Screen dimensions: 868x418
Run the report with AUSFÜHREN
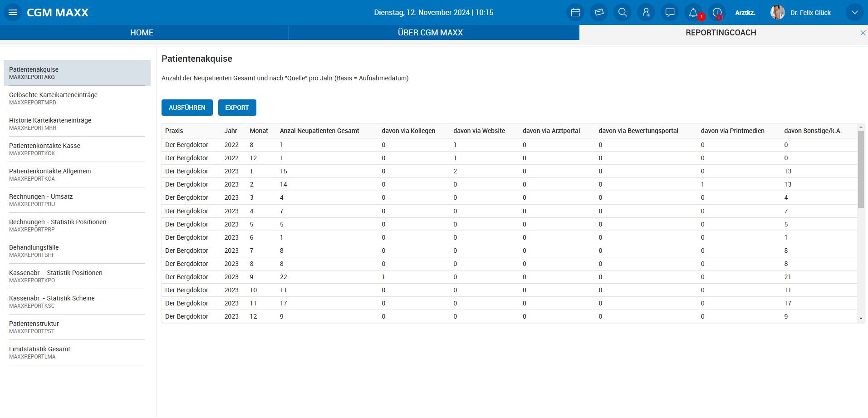click(187, 108)
